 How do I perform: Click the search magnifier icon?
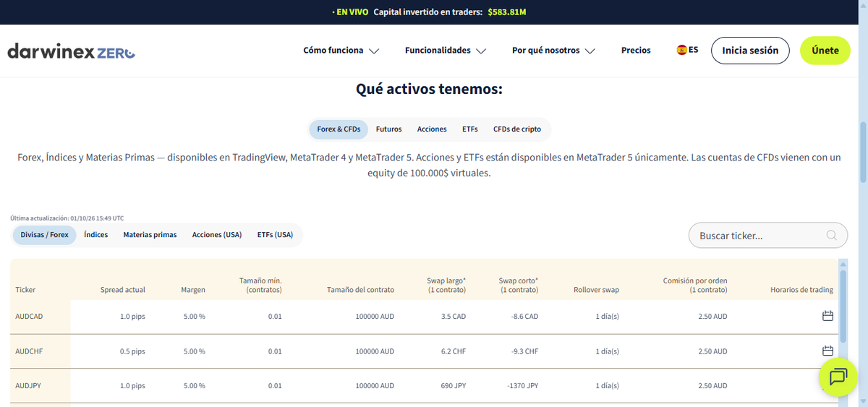(x=833, y=235)
